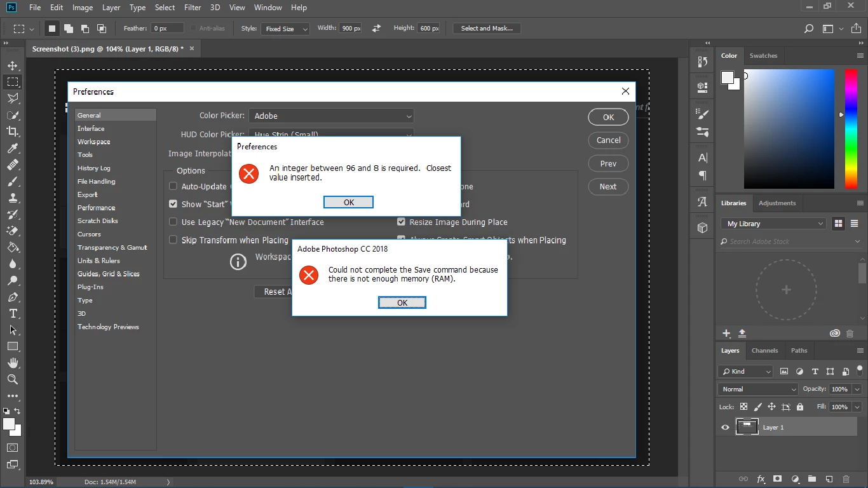Select the Paint Bucket tool
This screenshot has width=868, height=488.
pyautogui.click(x=12, y=247)
